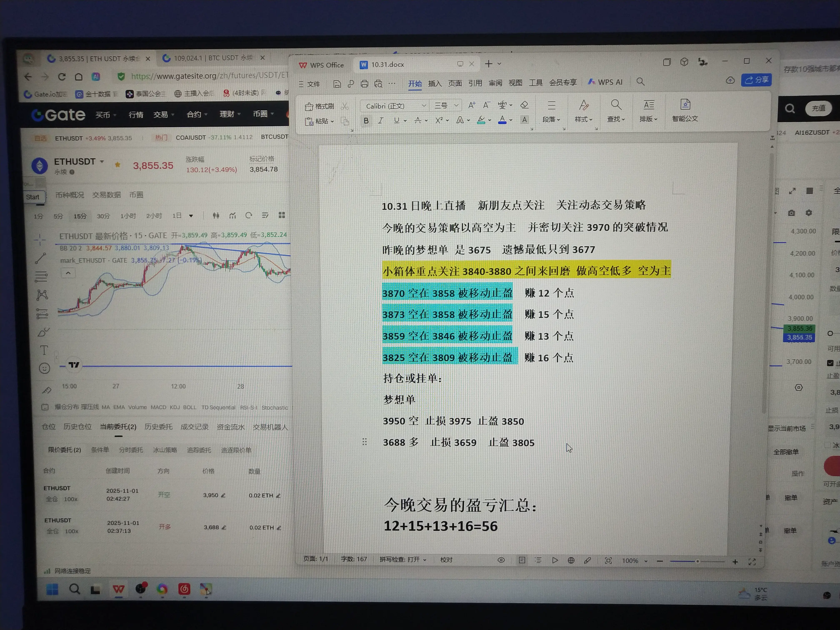Open the ETHUSDT contract pair dropdown
This screenshot has width=840, height=630.
click(102, 162)
